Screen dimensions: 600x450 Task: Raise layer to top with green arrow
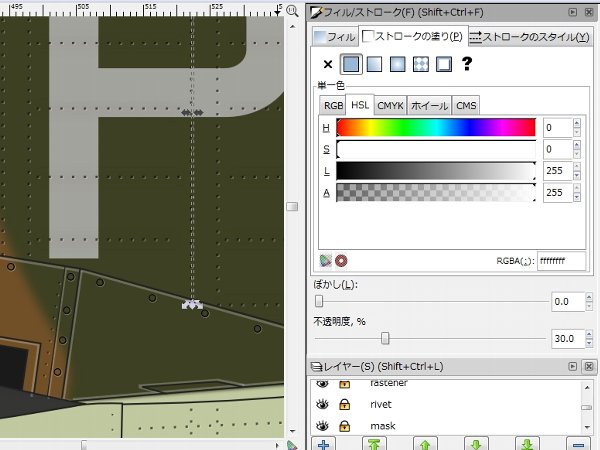[375, 443]
